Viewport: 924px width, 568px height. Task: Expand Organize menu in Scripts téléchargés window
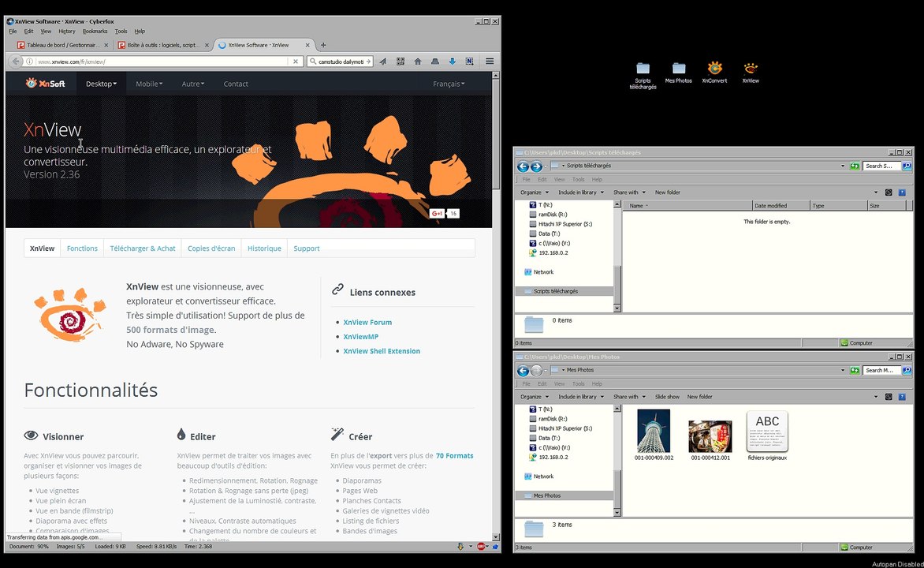534,192
